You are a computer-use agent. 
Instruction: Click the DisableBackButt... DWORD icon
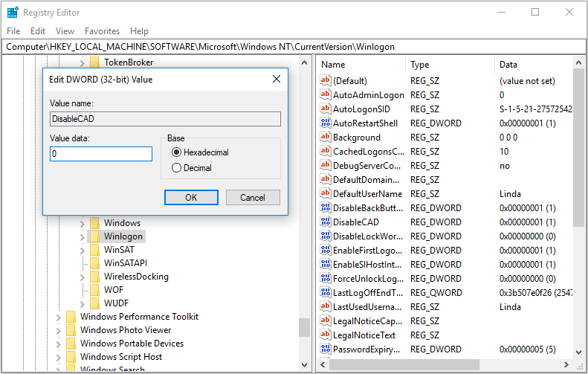click(325, 207)
